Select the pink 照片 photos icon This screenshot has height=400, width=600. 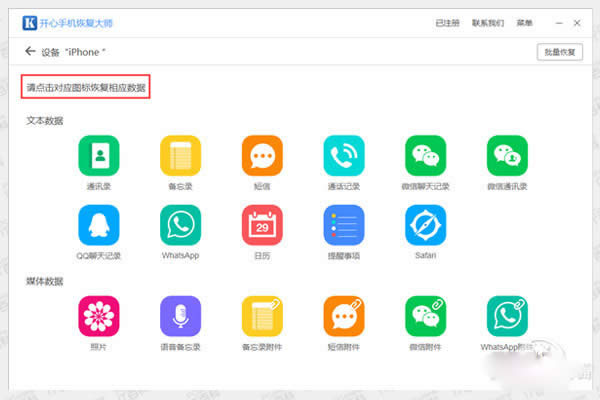tap(98, 315)
